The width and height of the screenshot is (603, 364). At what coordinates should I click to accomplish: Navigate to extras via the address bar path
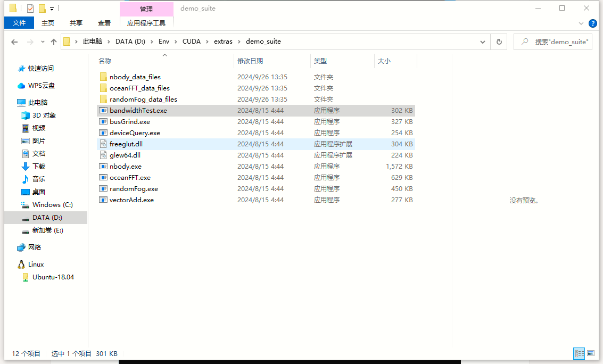pyautogui.click(x=223, y=42)
